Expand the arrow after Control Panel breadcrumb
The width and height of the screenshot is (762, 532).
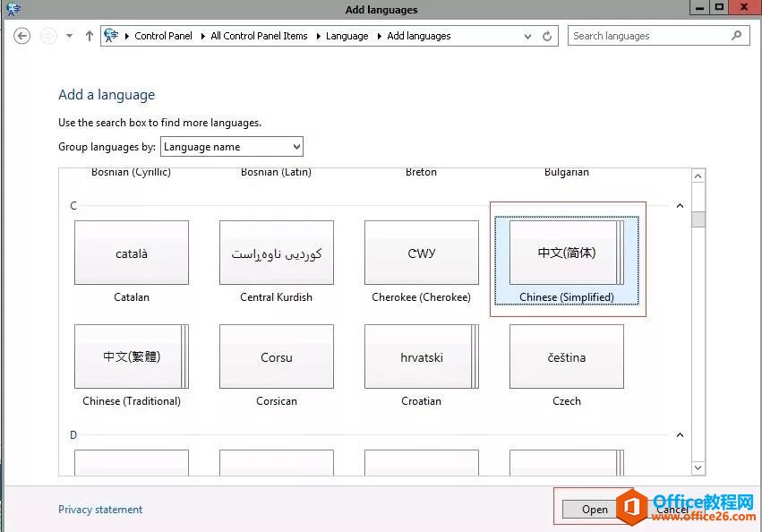(x=202, y=36)
